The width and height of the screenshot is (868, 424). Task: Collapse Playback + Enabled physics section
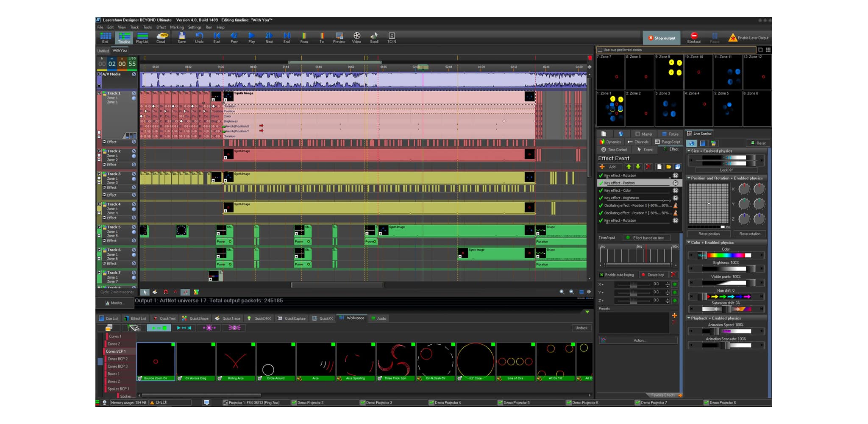point(689,318)
